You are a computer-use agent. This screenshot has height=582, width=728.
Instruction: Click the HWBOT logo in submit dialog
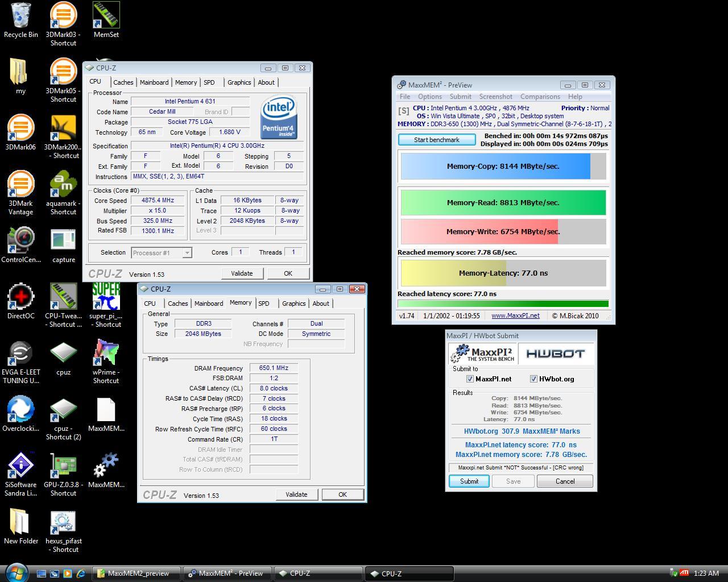click(x=555, y=354)
